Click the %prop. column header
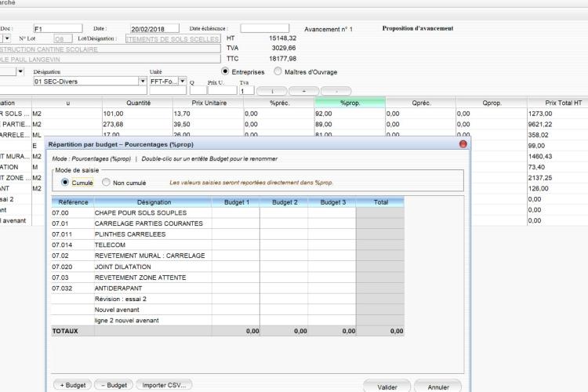The height and width of the screenshot is (392, 588). coord(350,103)
